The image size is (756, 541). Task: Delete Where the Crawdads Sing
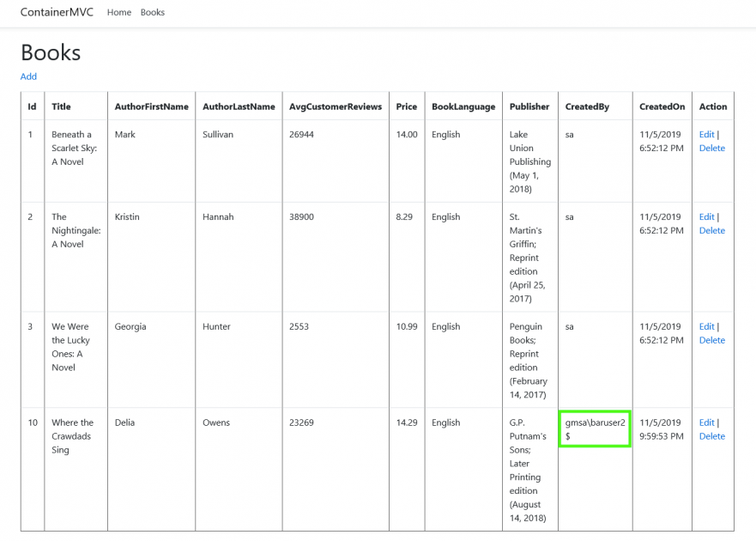tap(711, 436)
